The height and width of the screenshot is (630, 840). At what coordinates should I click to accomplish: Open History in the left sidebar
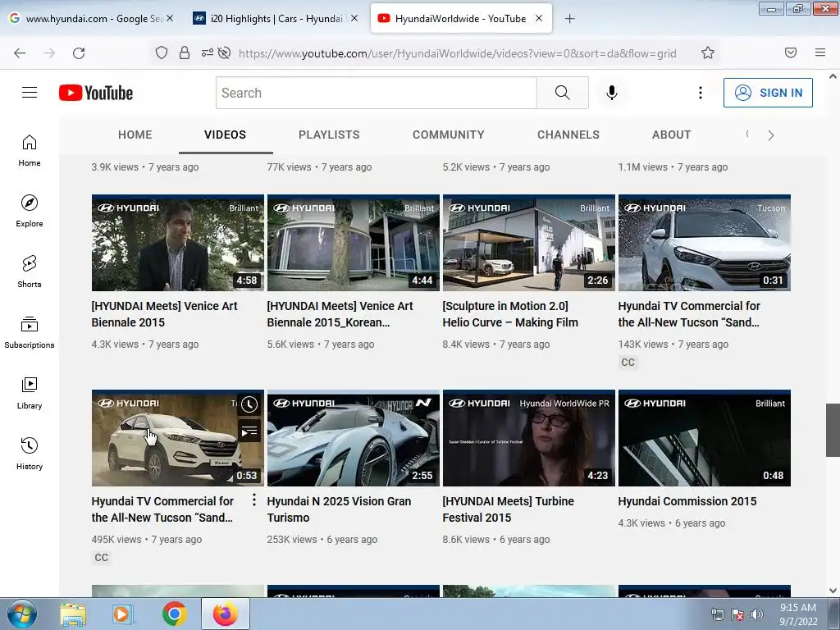tap(30, 454)
